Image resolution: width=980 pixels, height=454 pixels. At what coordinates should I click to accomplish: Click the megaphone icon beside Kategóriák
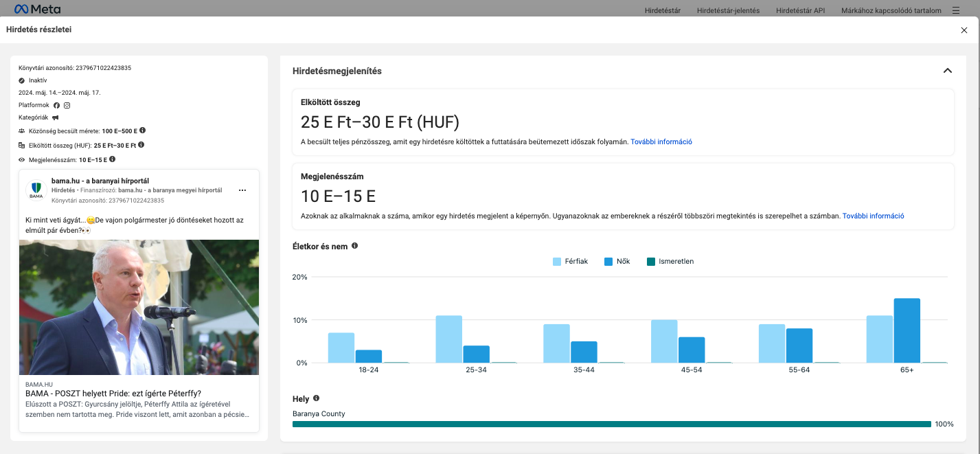(x=56, y=117)
